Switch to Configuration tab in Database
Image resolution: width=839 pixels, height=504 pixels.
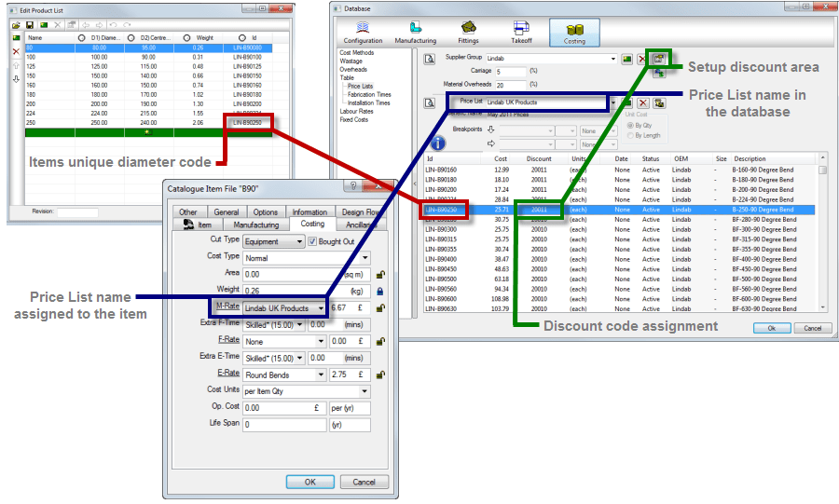pos(363,33)
